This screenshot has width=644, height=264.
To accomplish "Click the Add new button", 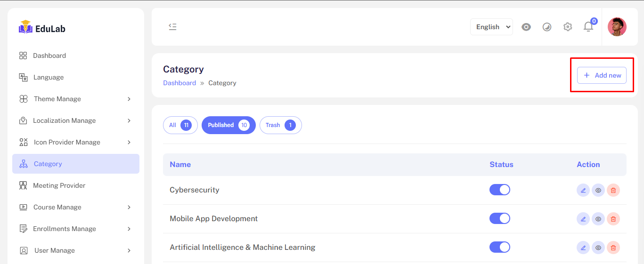I will pyautogui.click(x=602, y=75).
